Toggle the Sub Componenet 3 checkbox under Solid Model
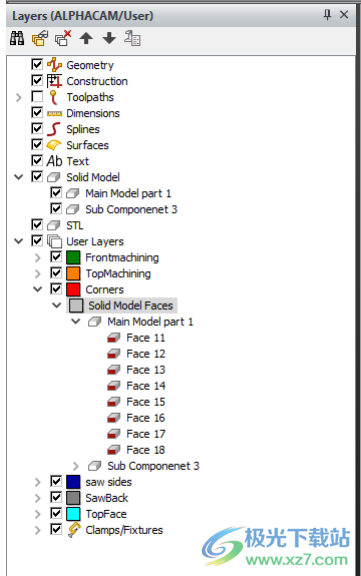The image size is (361, 576). (56, 209)
